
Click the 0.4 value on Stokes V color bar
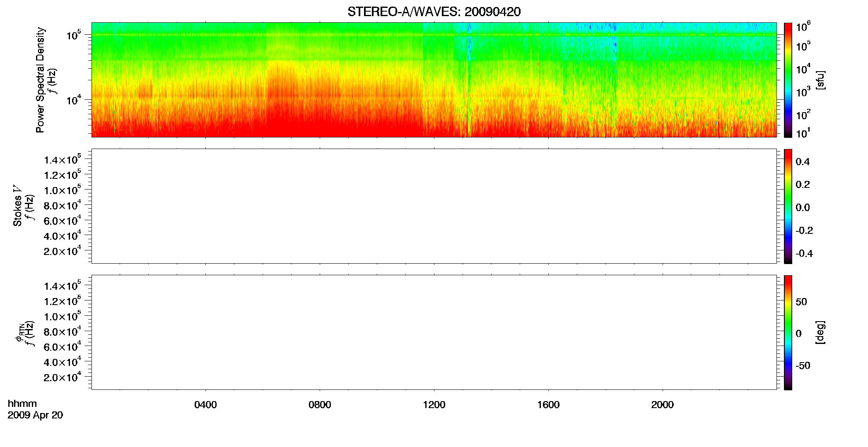pos(803,162)
